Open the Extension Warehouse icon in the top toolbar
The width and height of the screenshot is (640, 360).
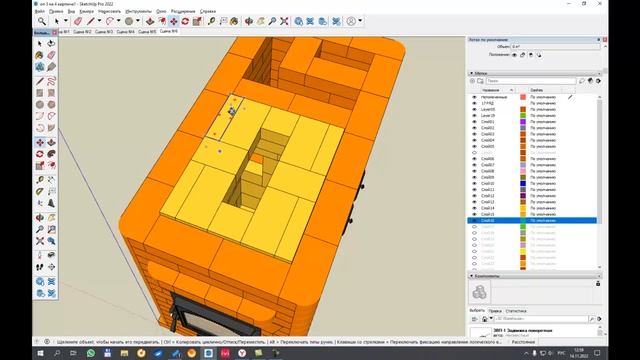point(310,21)
